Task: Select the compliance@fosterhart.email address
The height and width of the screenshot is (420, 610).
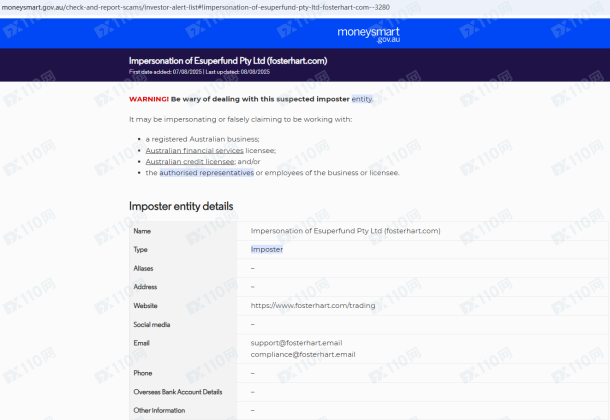Action: (303, 354)
